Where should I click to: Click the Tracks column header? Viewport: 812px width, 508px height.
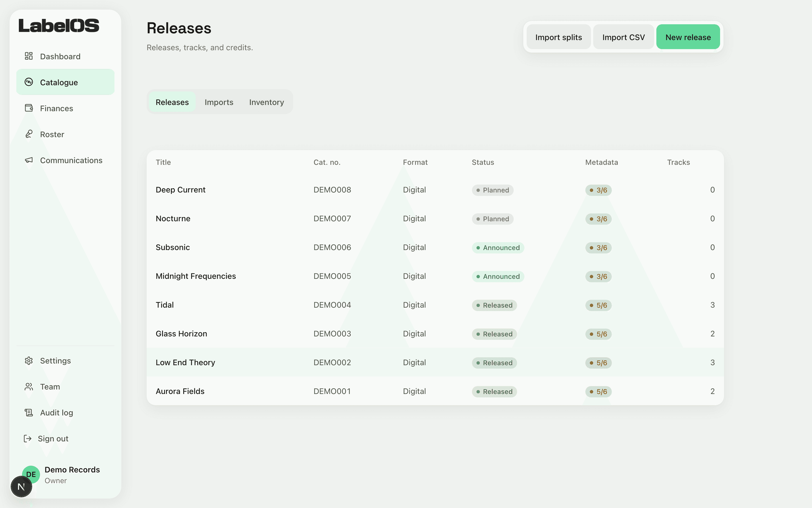click(x=678, y=162)
